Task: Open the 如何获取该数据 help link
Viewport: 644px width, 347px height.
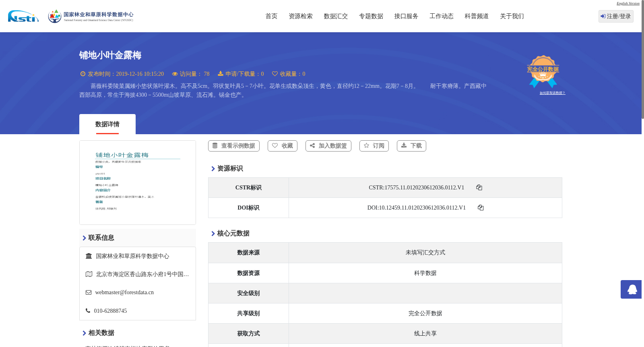Action: click(552, 93)
